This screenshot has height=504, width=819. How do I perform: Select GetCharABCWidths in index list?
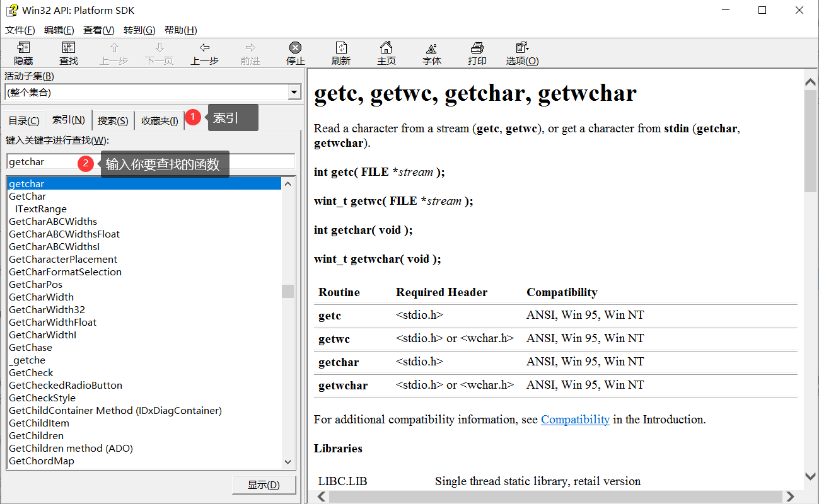(x=53, y=222)
